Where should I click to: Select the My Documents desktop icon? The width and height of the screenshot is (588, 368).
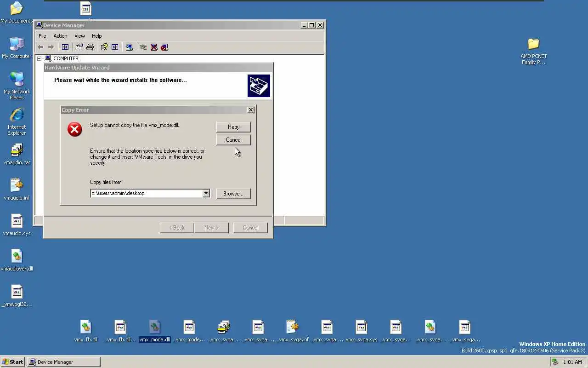[17, 12]
